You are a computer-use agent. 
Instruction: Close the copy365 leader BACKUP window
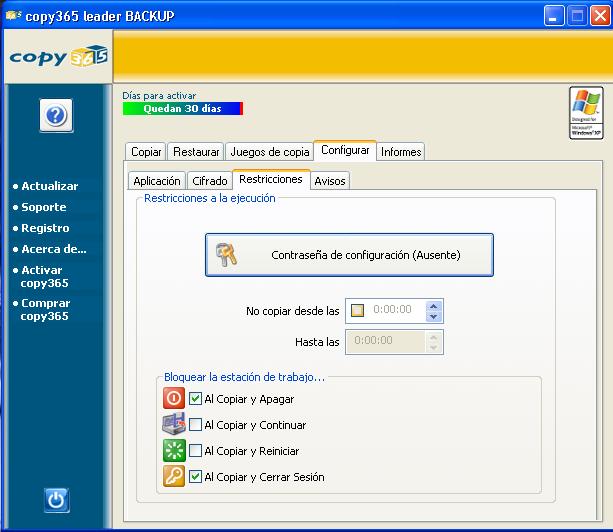[600, 16]
